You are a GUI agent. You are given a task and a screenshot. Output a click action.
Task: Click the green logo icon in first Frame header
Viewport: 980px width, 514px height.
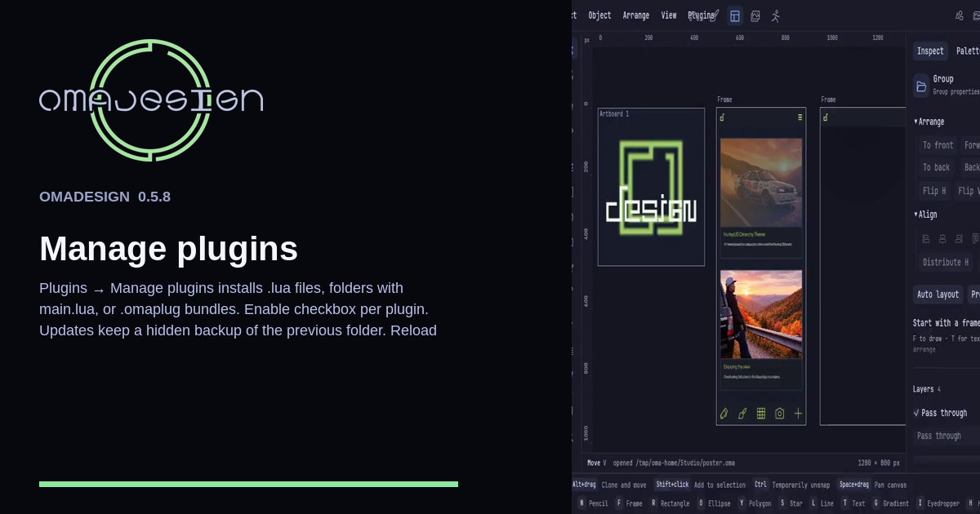pyautogui.click(x=722, y=117)
